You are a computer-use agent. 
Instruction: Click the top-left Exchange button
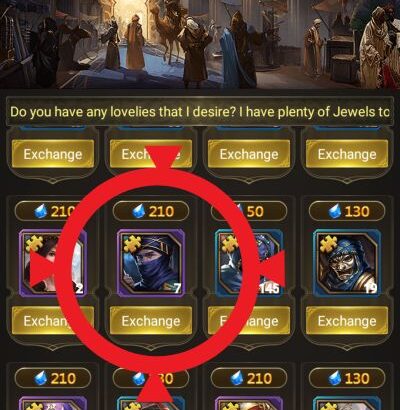[x=53, y=154]
